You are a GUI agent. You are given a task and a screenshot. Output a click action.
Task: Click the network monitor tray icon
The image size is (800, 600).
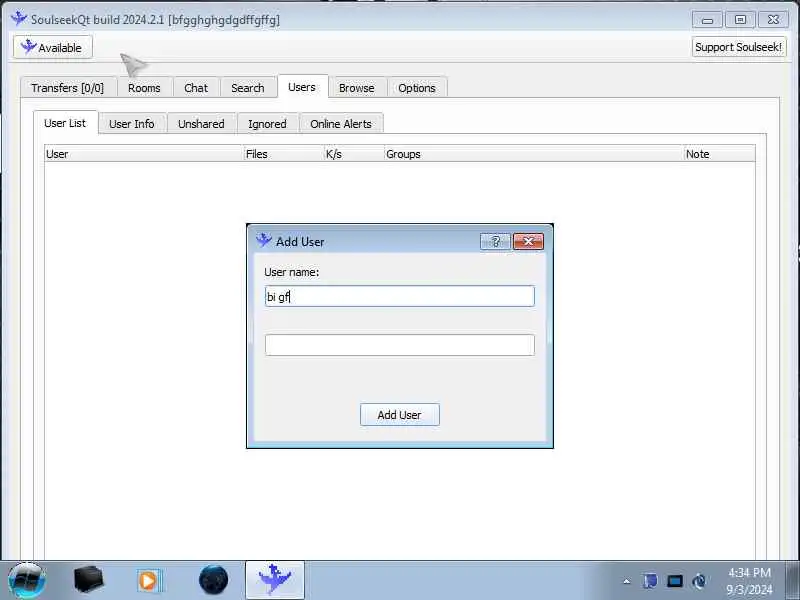675,581
